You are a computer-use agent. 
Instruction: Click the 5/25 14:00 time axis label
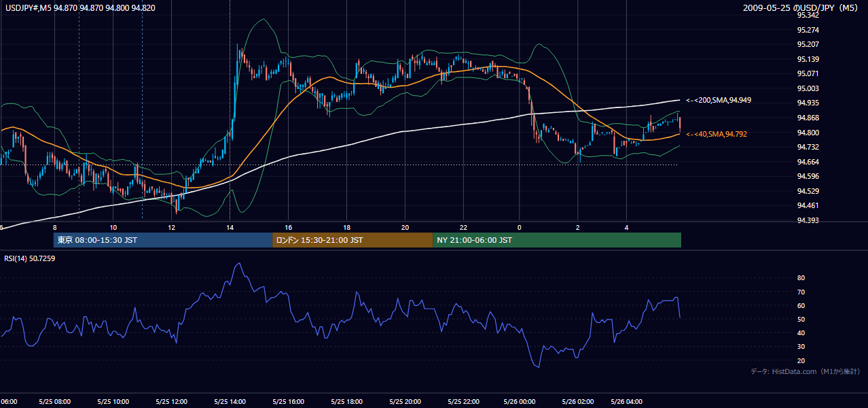pyautogui.click(x=230, y=402)
